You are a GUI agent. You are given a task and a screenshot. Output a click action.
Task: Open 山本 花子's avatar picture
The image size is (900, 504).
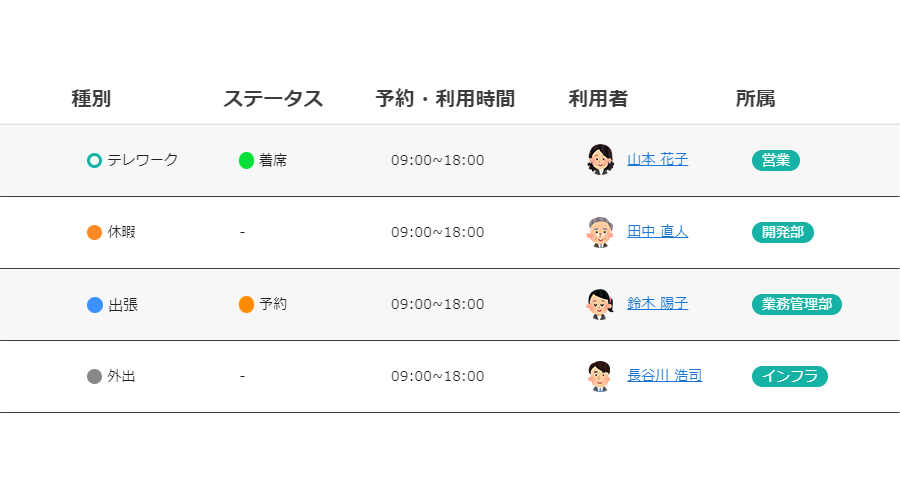600,160
